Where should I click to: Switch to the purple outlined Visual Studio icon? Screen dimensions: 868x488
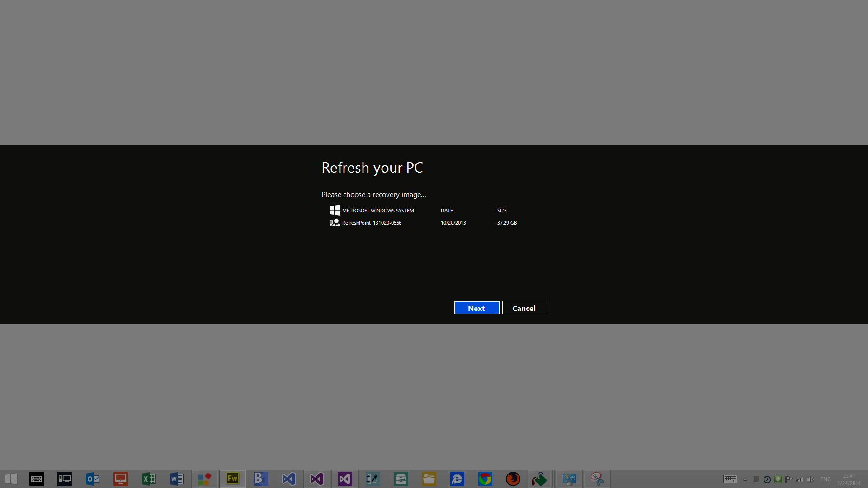(317, 479)
